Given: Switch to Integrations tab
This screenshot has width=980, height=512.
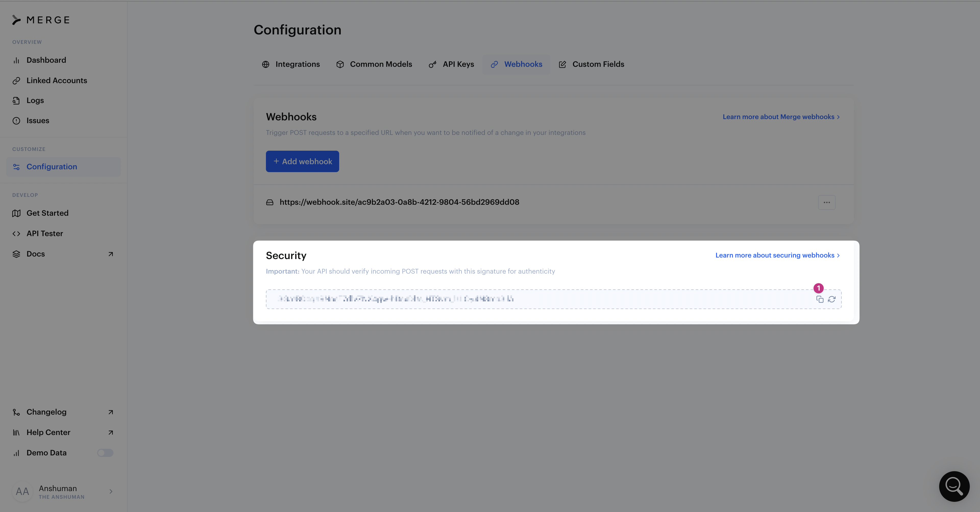Looking at the screenshot, I should pyautogui.click(x=291, y=64).
